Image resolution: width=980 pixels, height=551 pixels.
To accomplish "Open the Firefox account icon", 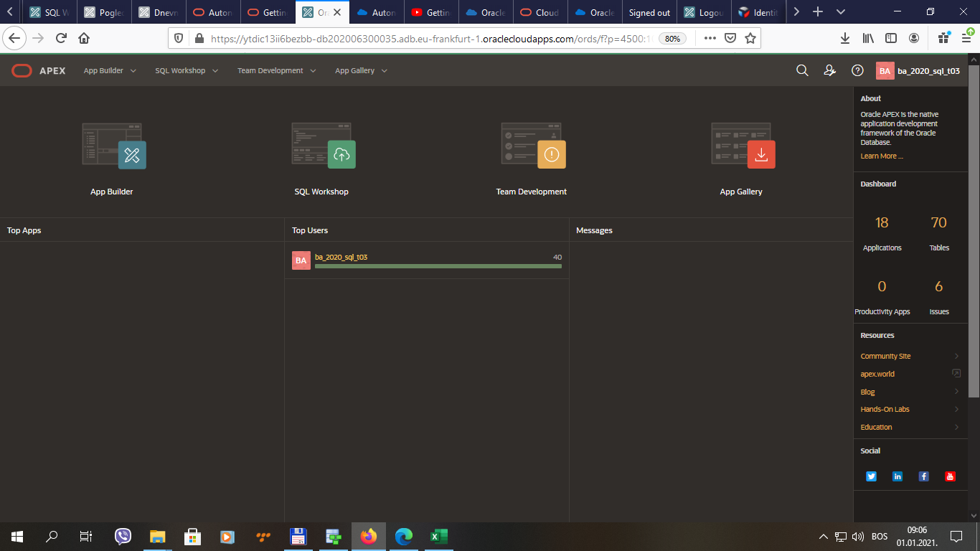I will pos(914,38).
